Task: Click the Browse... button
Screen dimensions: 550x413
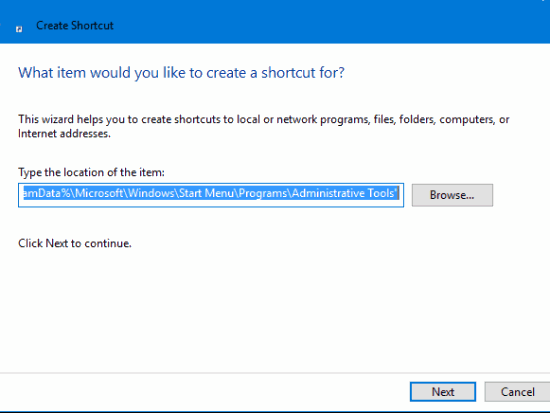Action: click(452, 195)
